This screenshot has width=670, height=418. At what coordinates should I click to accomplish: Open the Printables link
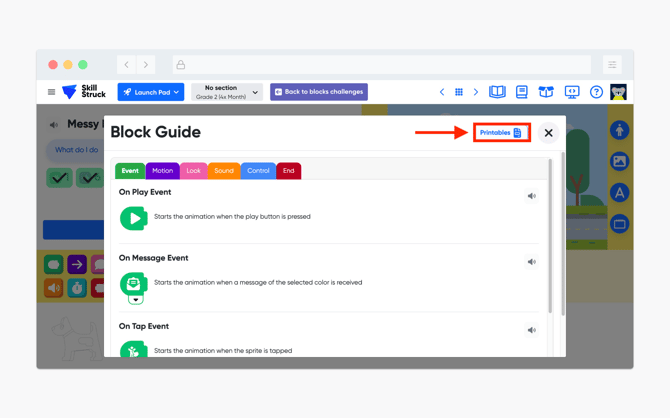(501, 132)
